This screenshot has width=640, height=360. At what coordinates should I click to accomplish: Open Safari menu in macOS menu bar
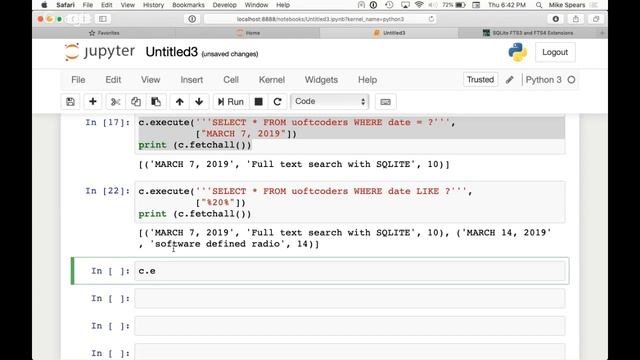coord(65,5)
